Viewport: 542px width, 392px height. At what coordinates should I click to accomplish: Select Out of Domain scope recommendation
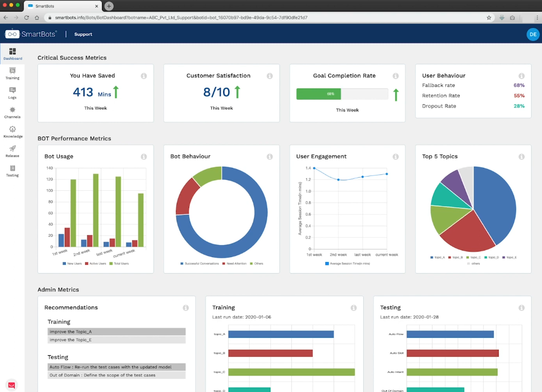tap(116, 375)
